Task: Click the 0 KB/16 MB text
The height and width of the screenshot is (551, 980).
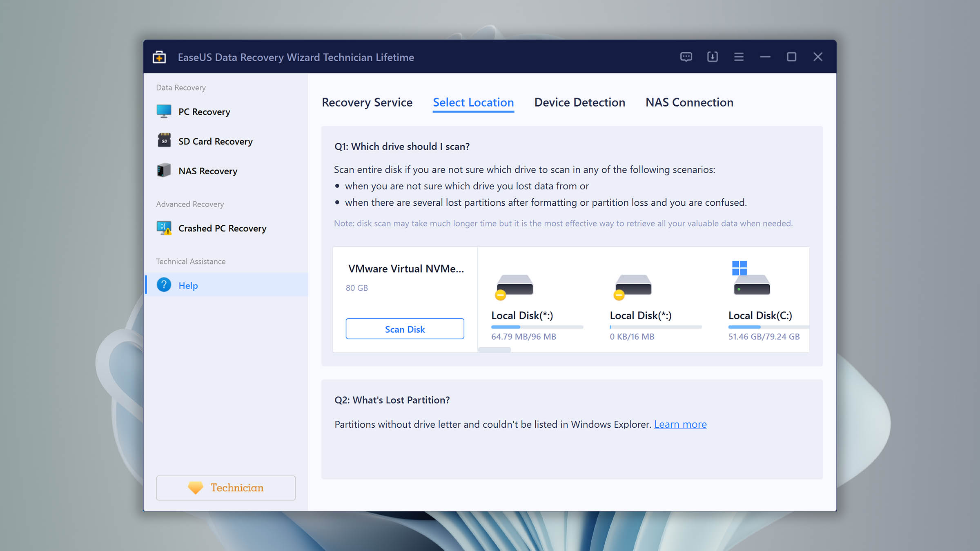Action: point(632,337)
